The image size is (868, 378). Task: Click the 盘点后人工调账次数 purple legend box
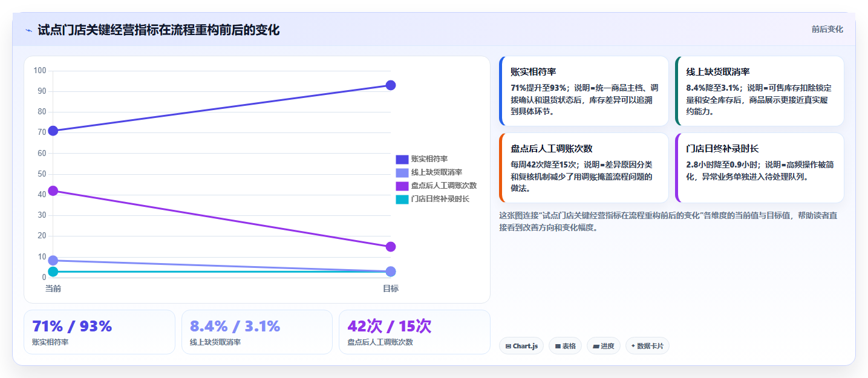click(402, 186)
